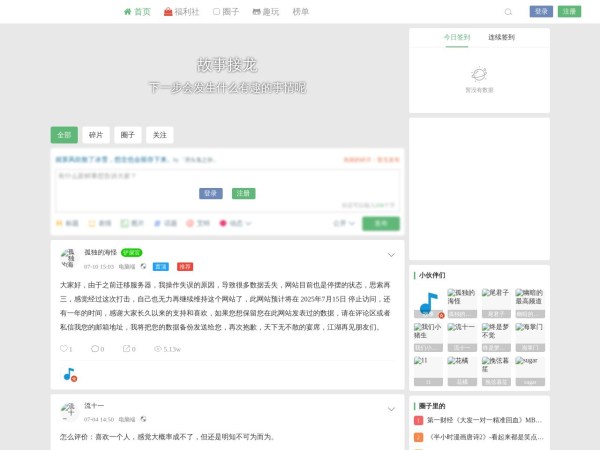
Task: Like the first post with heart icon
Action: coord(62,349)
